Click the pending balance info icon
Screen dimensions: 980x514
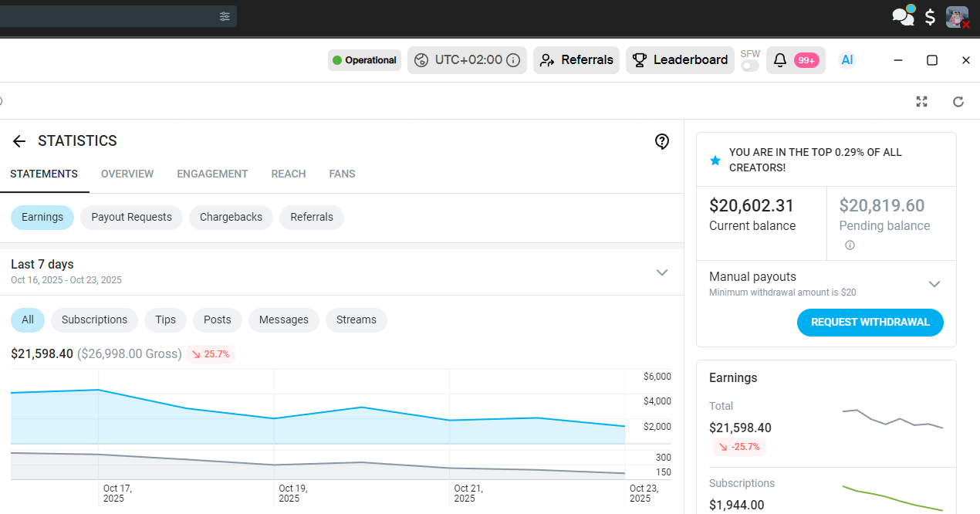(x=850, y=245)
